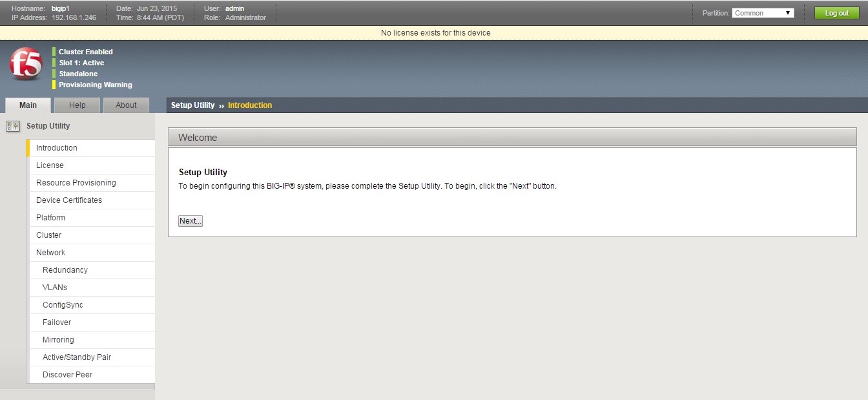This screenshot has height=400, width=868.
Task: Switch to the Help tab
Action: coord(77,105)
